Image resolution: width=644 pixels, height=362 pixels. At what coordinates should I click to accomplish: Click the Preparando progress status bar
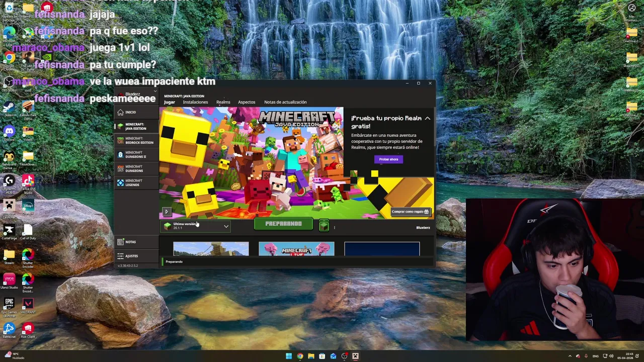pyautogui.click(x=297, y=262)
